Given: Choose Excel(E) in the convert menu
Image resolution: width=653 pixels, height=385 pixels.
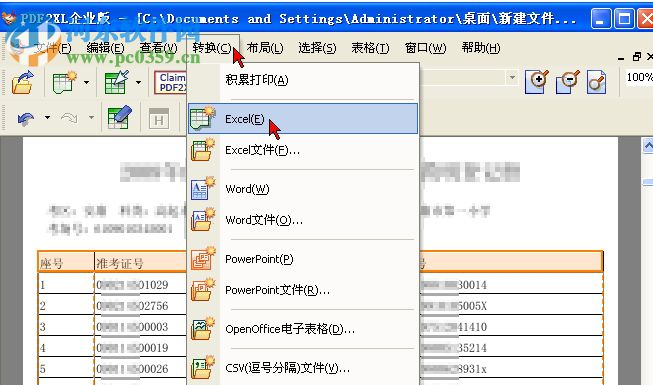Looking at the screenshot, I should 303,119.
